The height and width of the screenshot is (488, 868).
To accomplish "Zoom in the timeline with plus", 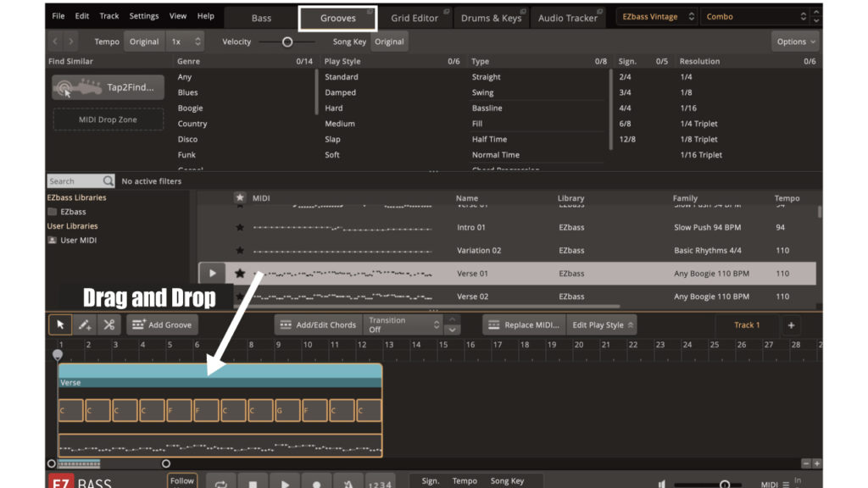I will tap(817, 463).
